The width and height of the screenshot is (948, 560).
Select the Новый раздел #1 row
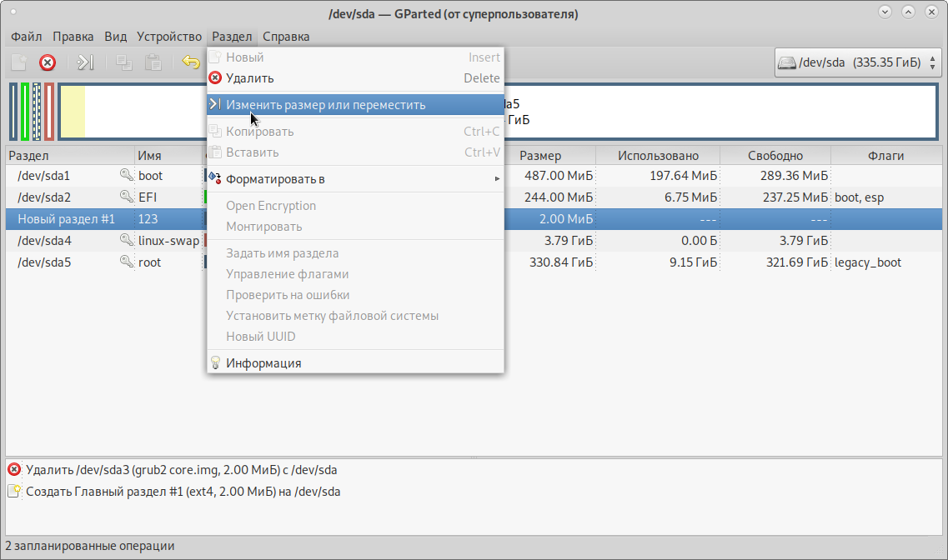[x=474, y=218]
